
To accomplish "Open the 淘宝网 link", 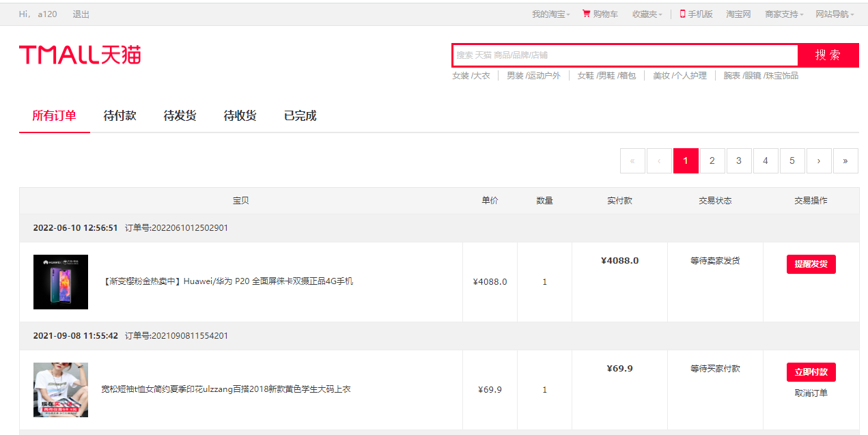I will 738,14.
